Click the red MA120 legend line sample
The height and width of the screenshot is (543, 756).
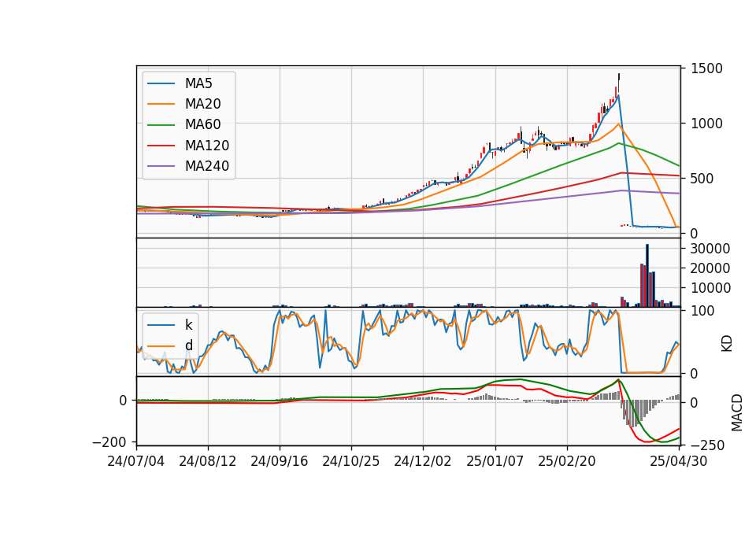point(161,146)
